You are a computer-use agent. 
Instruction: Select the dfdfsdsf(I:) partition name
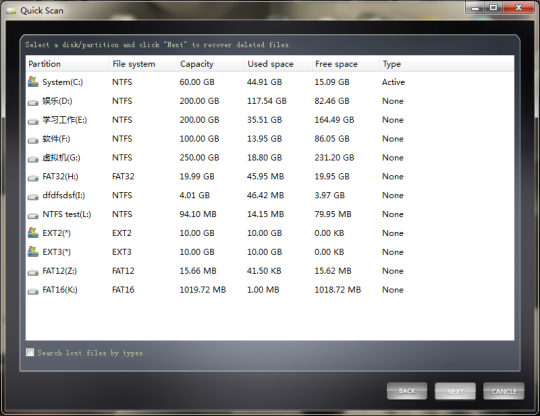tap(64, 196)
